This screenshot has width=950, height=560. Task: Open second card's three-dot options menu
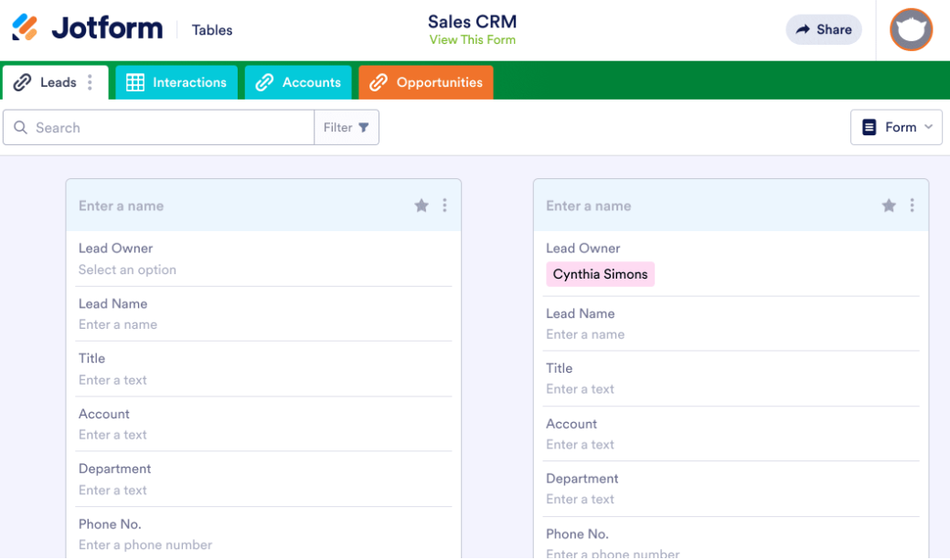pyautogui.click(x=912, y=206)
